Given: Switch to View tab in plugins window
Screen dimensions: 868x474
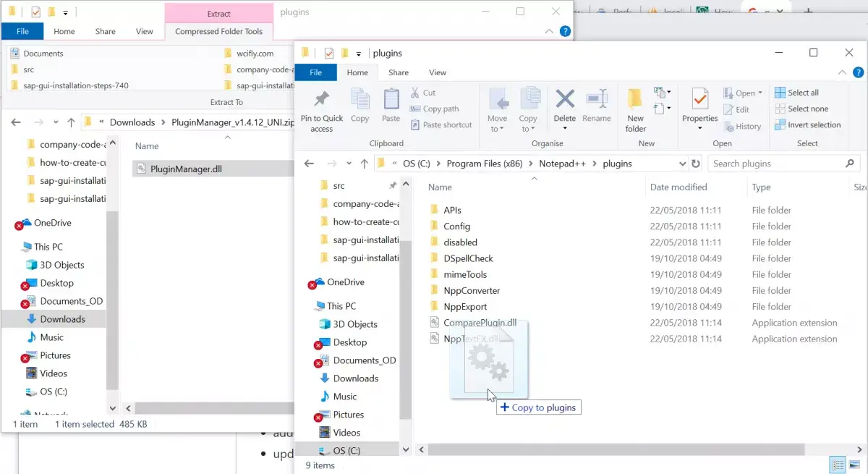Looking at the screenshot, I should [438, 72].
